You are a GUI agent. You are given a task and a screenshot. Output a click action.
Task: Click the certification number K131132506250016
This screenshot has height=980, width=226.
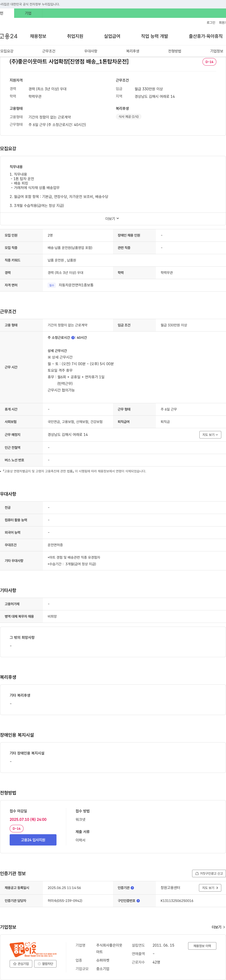[x=177, y=901]
